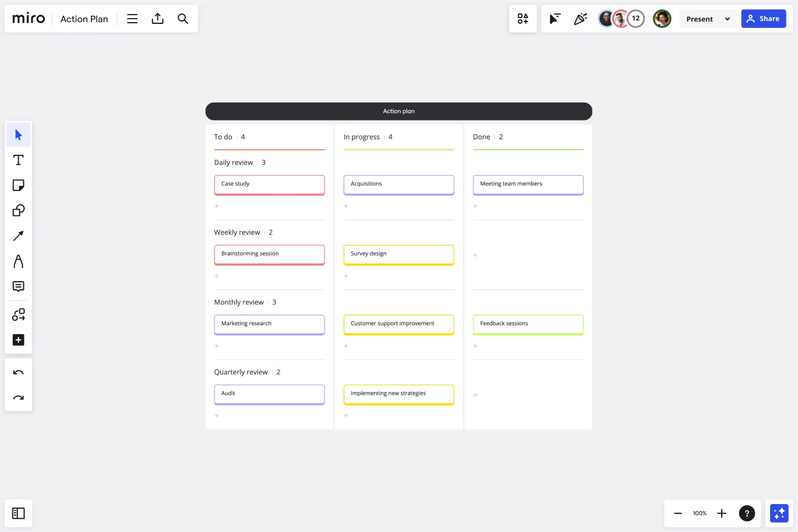Open the Comment tool
Viewport: 798px width, 532px height.
pos(18,286)
